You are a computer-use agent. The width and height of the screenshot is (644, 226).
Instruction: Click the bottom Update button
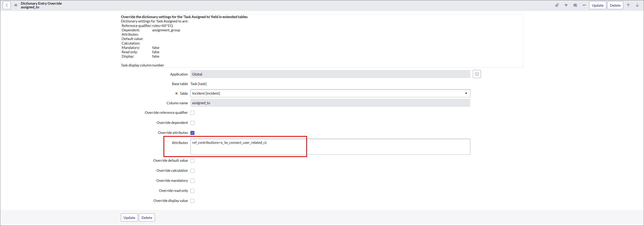pyautogui.click(x=129, y=217)
